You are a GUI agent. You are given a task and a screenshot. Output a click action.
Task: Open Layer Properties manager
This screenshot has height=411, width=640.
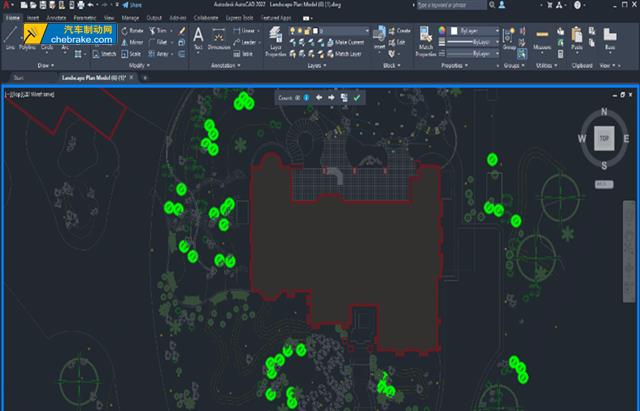click(274, 42)
